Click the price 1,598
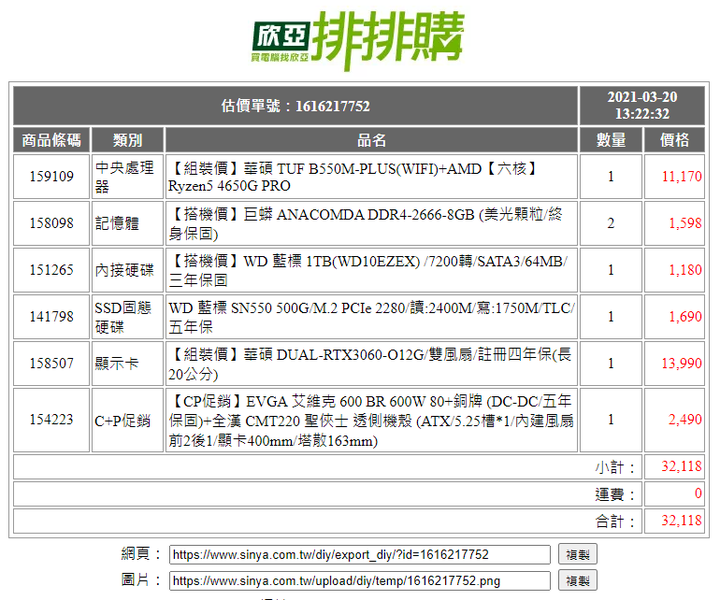720x600 pixels. [685, 223]
